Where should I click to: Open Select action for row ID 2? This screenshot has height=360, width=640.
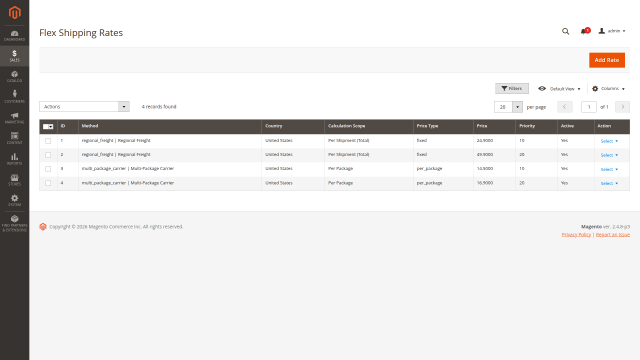pos(609,155)
